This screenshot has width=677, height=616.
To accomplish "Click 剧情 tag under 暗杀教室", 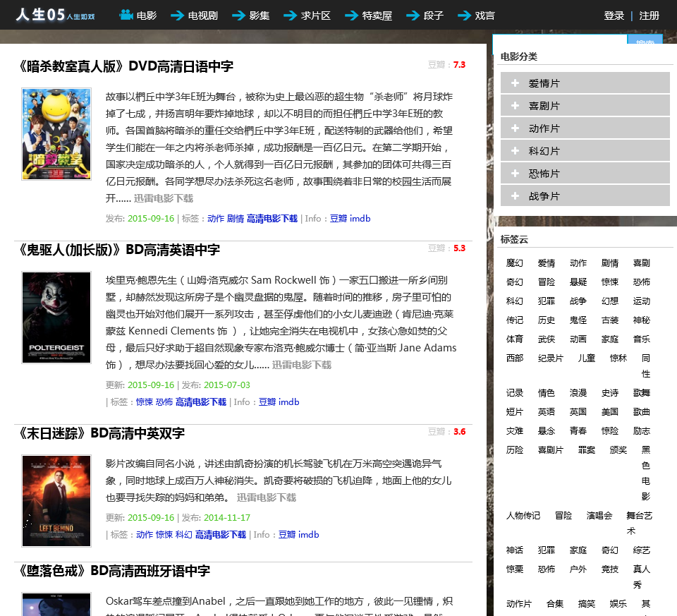I will coord(236,219).
